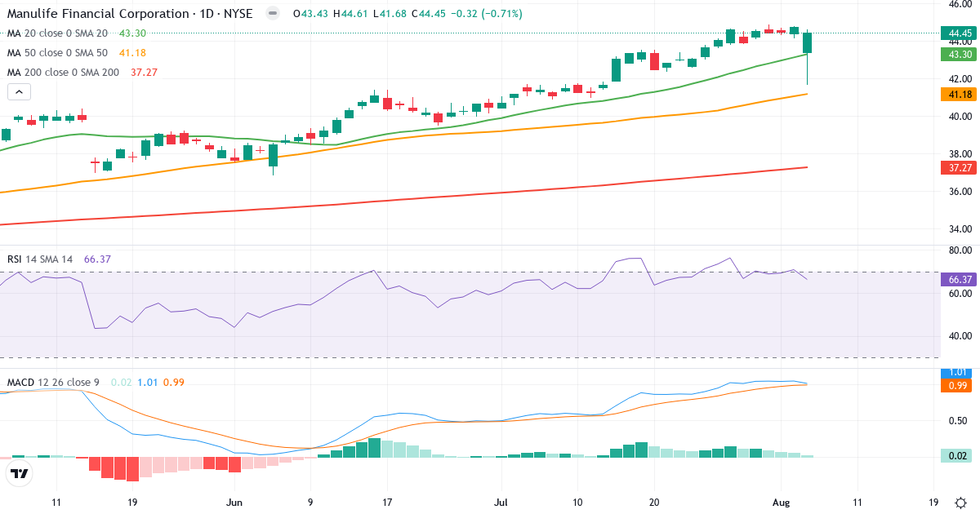Image resolution: width=980 pixels, height=514 pixels.
Task: Click the red 37.27 SMA 200 price tag
Action: [958, 167]
